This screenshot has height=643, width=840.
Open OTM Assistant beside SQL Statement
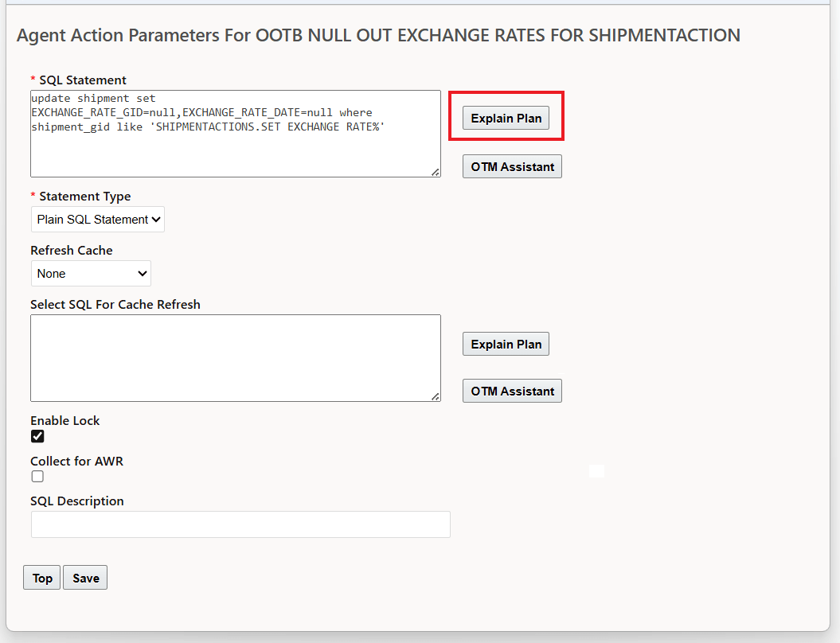pyautogui.click(x=512, y=166)
